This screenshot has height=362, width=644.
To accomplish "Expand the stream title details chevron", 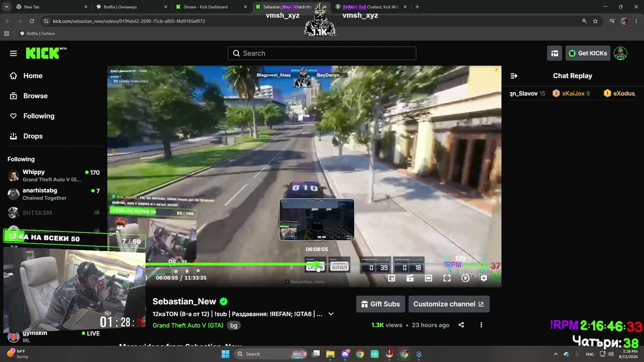I will coord(331,314).
